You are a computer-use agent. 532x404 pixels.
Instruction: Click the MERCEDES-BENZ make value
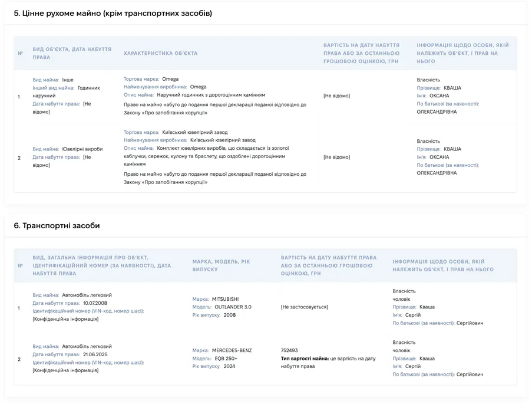[x=232, y=350]
